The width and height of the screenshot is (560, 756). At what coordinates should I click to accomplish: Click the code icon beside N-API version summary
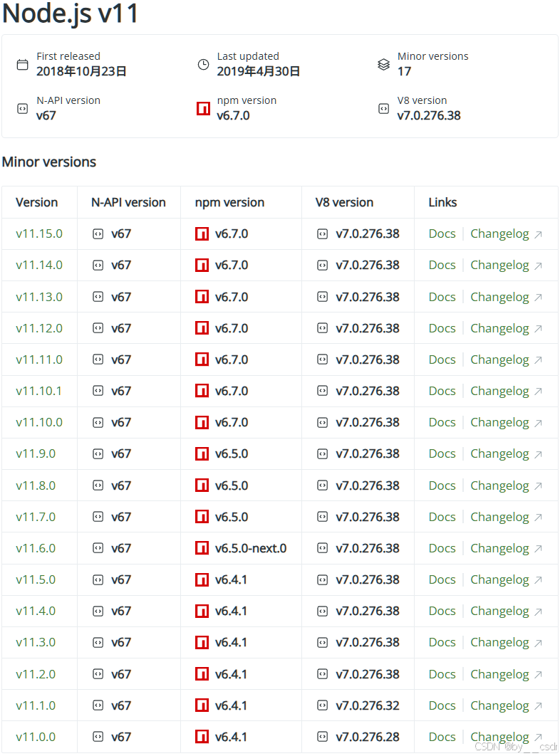point(22,109)
